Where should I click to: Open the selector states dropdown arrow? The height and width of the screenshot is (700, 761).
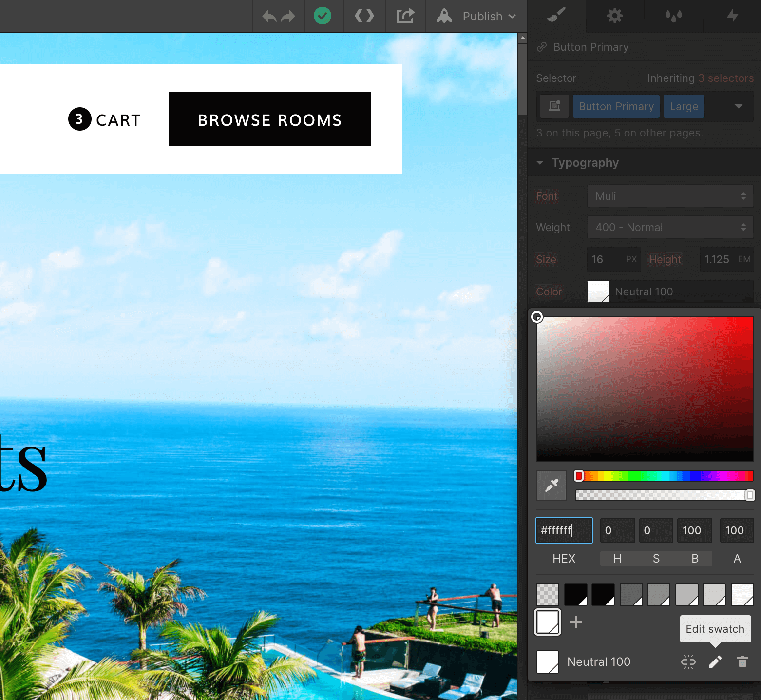(x=739, y=106)
